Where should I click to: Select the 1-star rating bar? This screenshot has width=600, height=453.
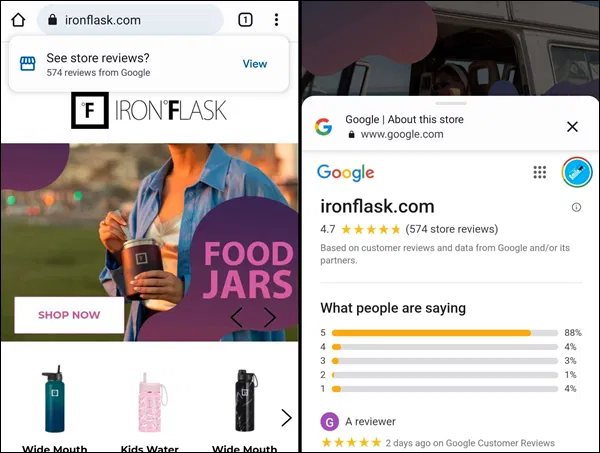coord(445,389)
